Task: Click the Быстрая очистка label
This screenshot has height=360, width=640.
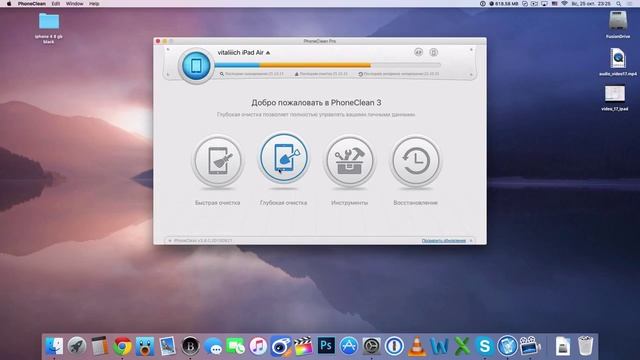Action: 218,203
